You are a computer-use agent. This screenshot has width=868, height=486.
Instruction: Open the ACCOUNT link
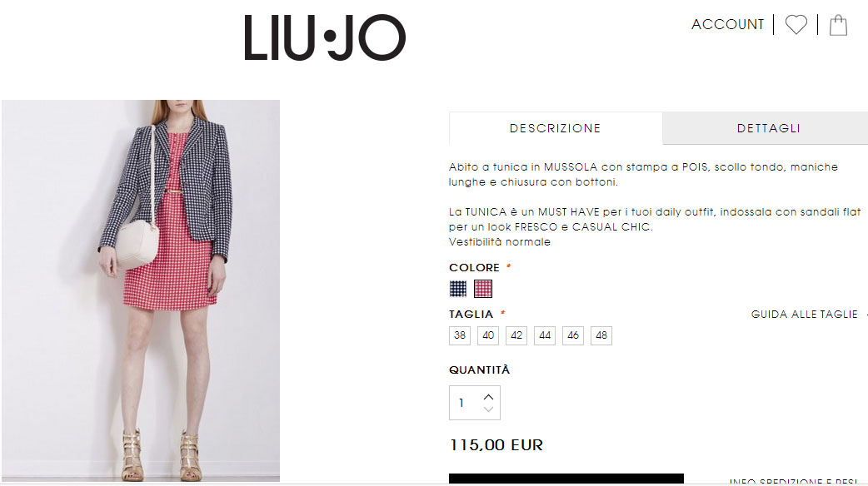pos(727,25)
